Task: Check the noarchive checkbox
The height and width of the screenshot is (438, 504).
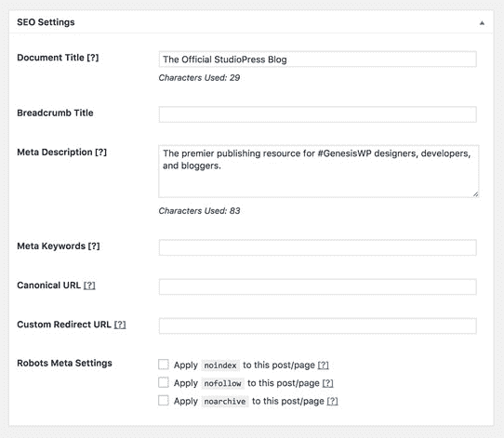Action: pyautogui.click(x=164, y=401)
